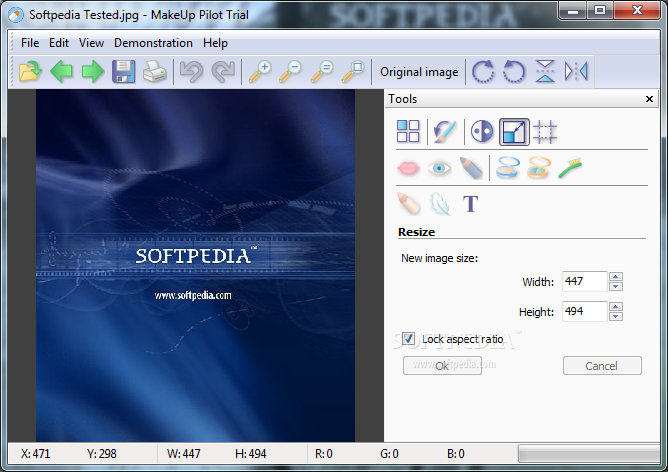Decrease Width with down arrow
668x472 pixels.
pyautogui.click(x=616, y=286)
